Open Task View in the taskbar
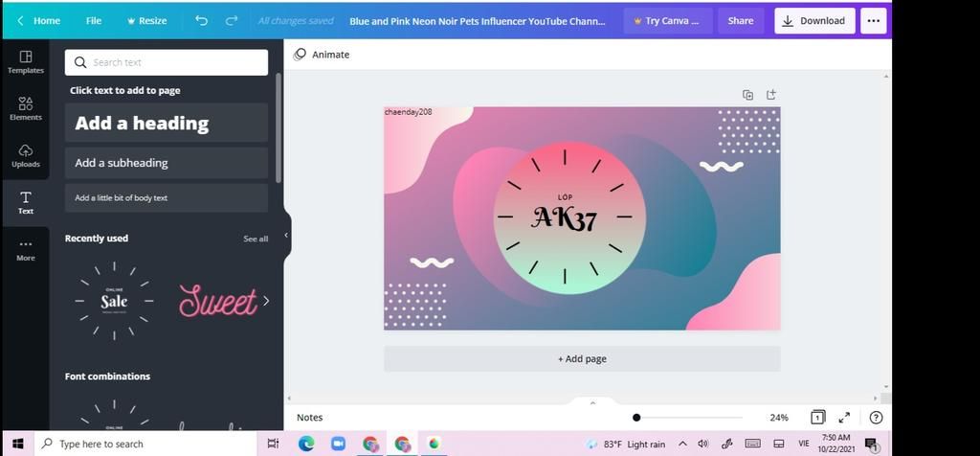This screenshot has height=456, width=980. 273,444
